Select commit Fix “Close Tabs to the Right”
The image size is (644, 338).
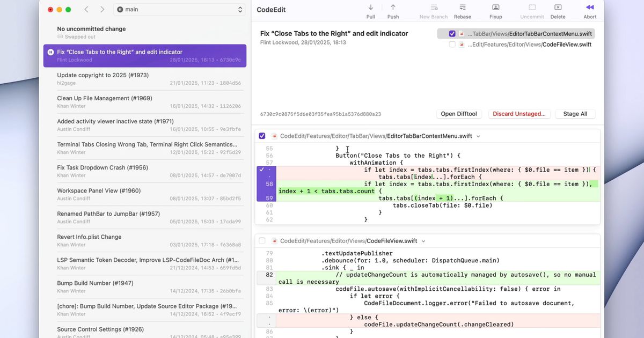coord(145,56)
